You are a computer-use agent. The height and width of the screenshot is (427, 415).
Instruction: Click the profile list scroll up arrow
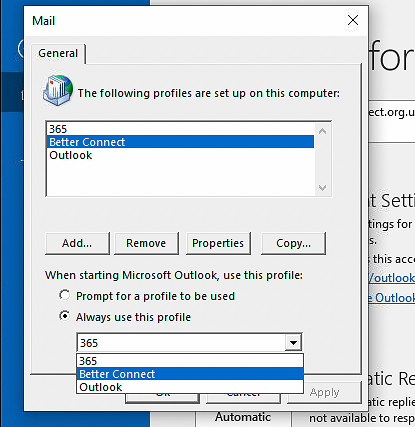(x=322, y=131)
